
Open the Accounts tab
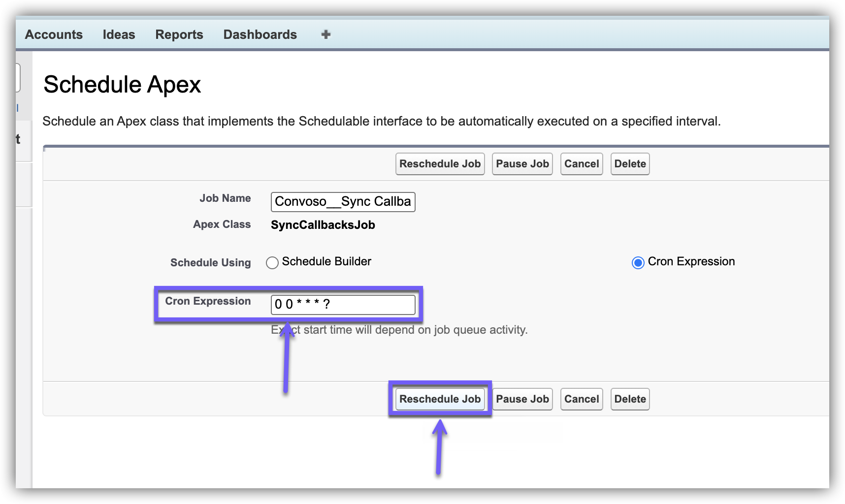click(54, 34)
